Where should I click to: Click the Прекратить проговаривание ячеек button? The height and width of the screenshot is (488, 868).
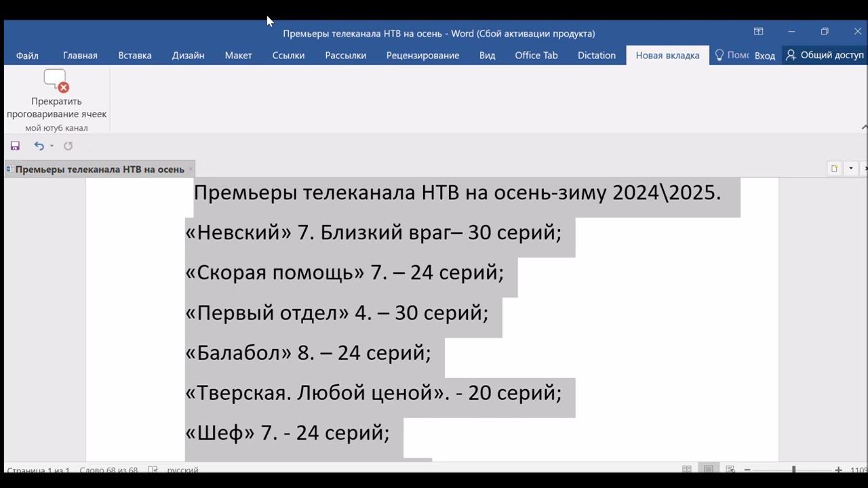(x=56, y=94)
